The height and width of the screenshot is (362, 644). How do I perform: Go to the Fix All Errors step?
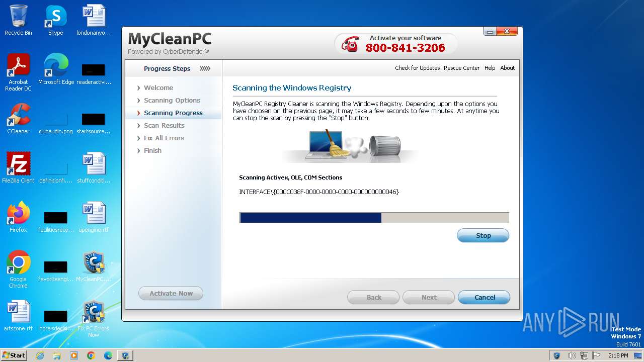[164, 138]
